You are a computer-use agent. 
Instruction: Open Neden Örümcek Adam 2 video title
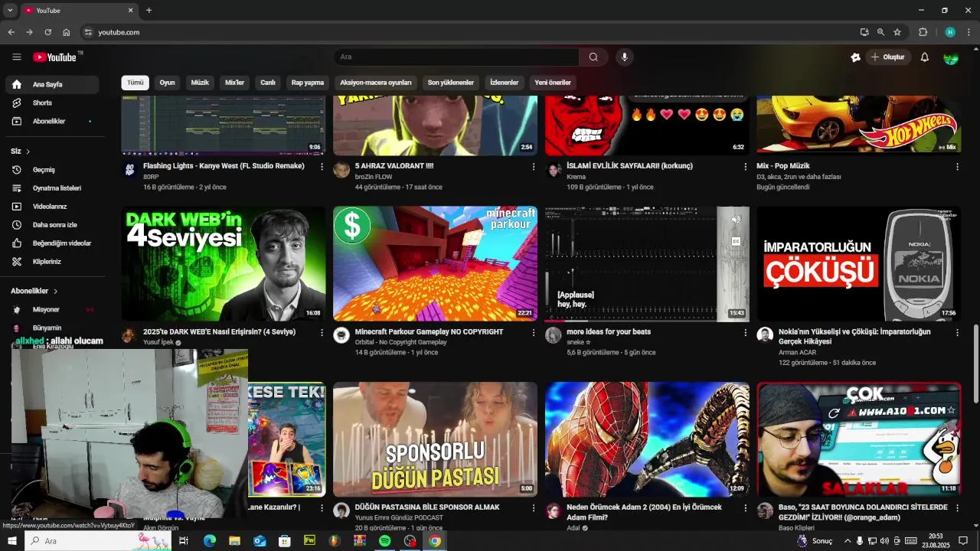pyautogui.click(x=644, y=512)
